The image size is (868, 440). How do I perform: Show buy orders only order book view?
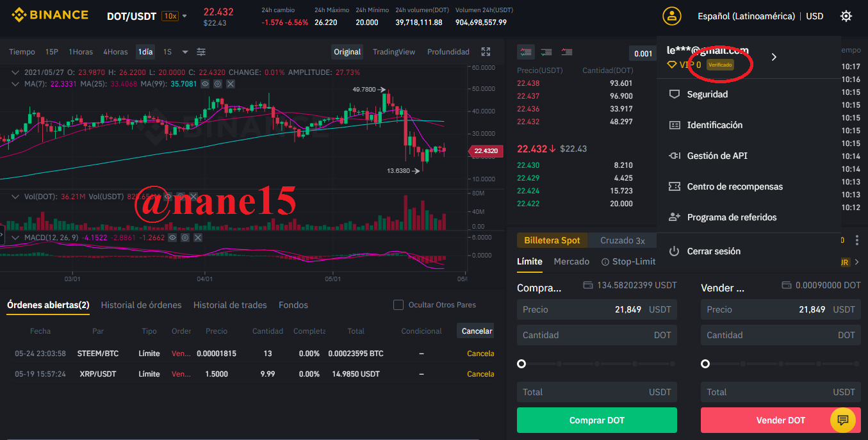[x=546, y=52]
